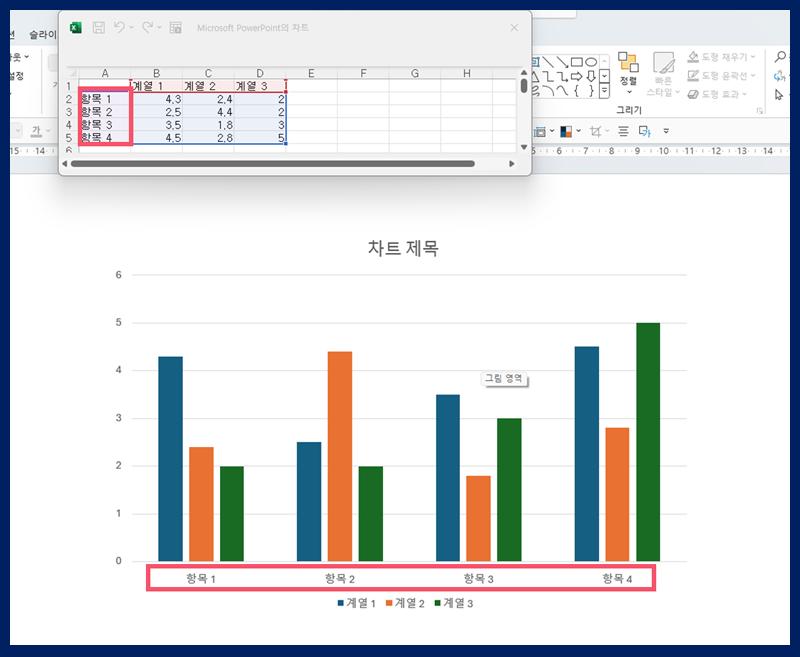Open data in Excel via table icon
Screen dimensions: 800x657
(x=176, y=28)
